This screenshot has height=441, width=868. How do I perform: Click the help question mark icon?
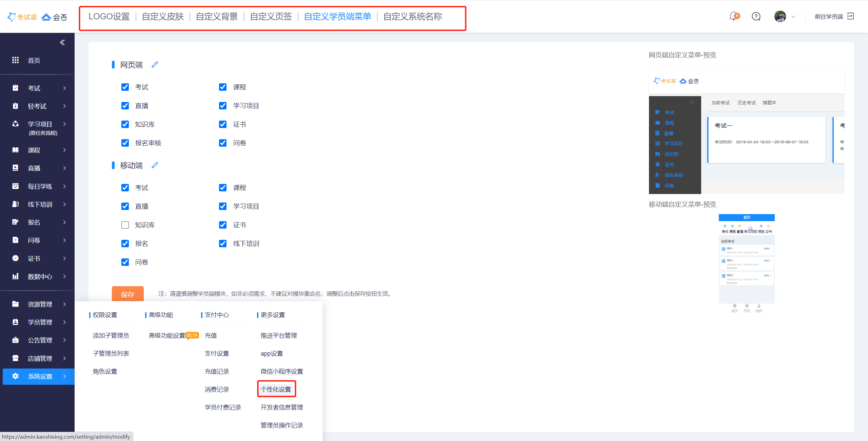click(756, 16)
